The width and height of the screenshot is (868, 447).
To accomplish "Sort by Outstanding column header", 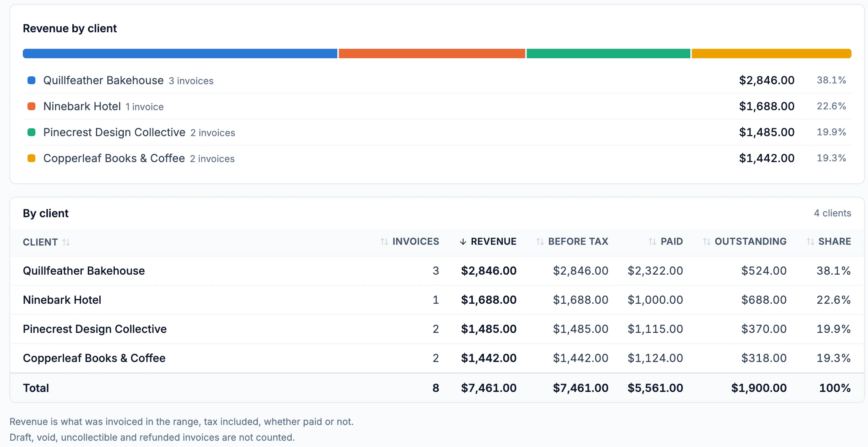I will click(745, 242).
